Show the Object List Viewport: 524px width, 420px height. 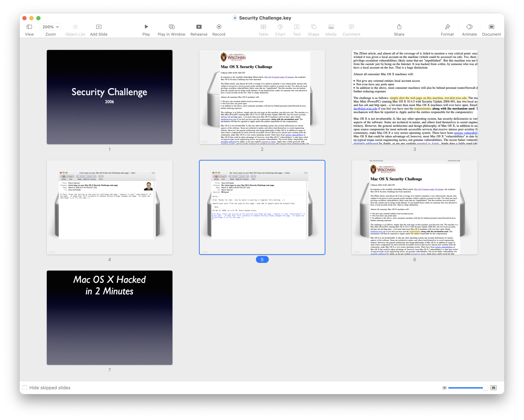click(75, 29)
